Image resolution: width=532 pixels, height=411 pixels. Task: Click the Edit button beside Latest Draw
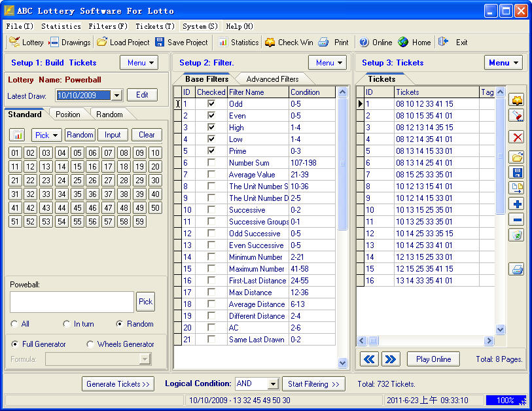[x=142, y=95]
